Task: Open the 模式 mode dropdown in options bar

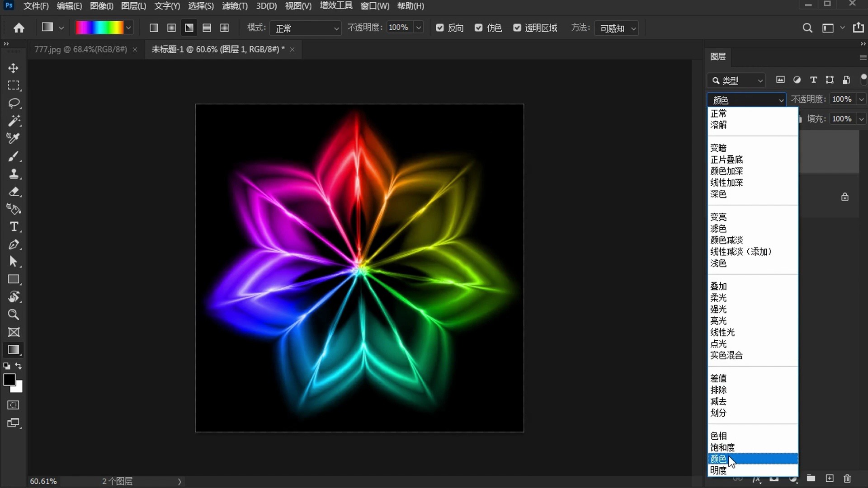Action: (306, 28)
